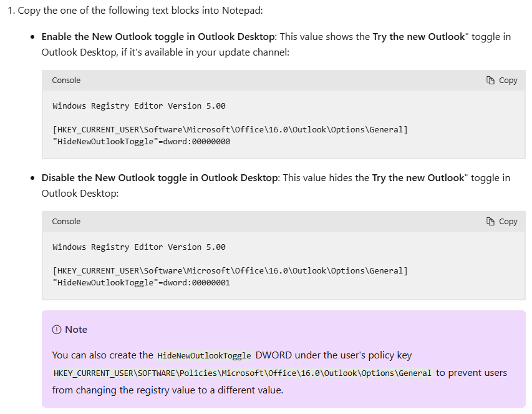The height and width of the screenshot is (414, 532).
Task: Copy the Disable toggle console code
Action: 502,222
